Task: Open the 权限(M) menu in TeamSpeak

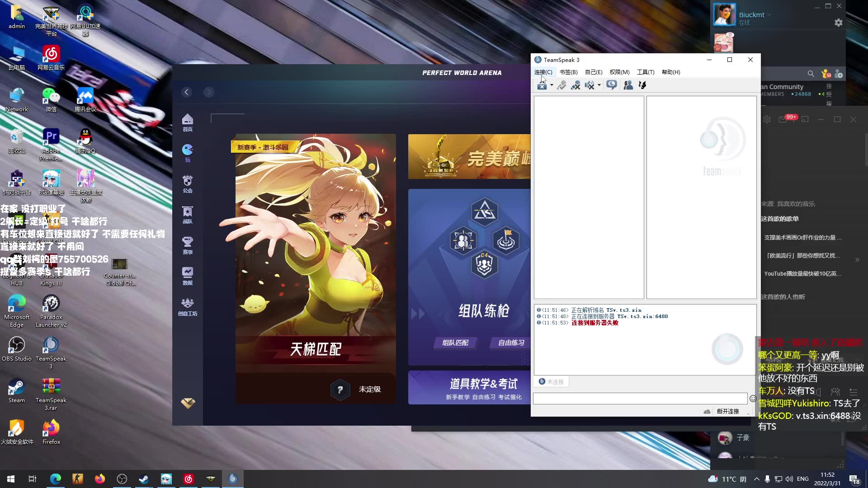Action: (x=619, y=72)
